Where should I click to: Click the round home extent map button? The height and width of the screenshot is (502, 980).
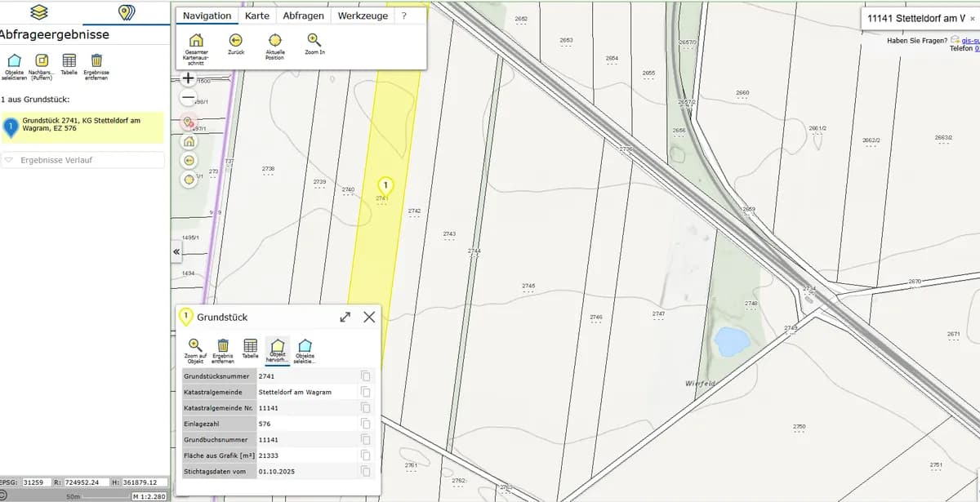[x=189, y=141]
